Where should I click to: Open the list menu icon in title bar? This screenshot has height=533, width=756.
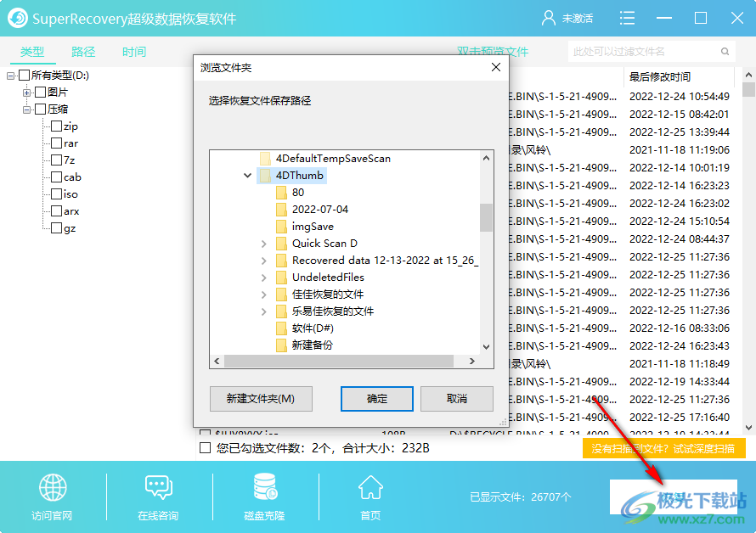coord(627,19)
